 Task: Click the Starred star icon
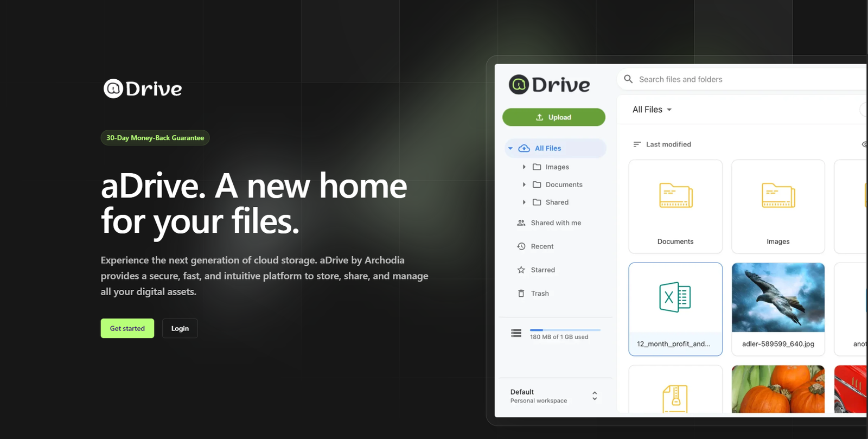521,270
